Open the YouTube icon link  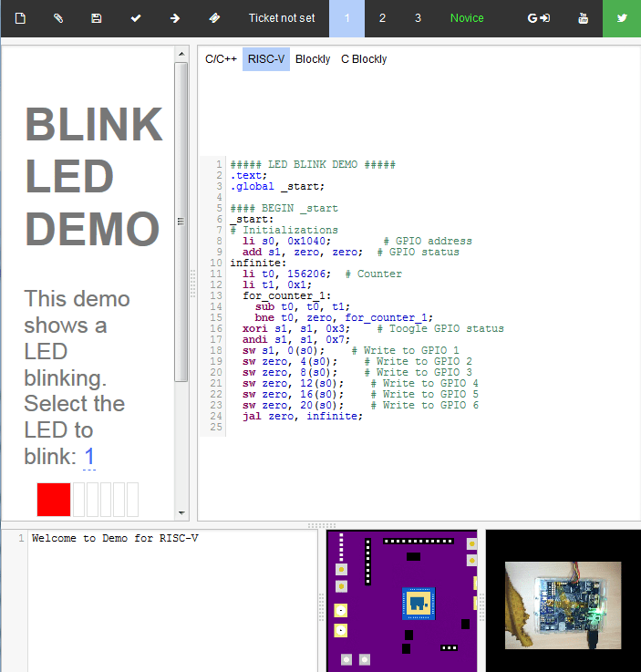(584, 18)
